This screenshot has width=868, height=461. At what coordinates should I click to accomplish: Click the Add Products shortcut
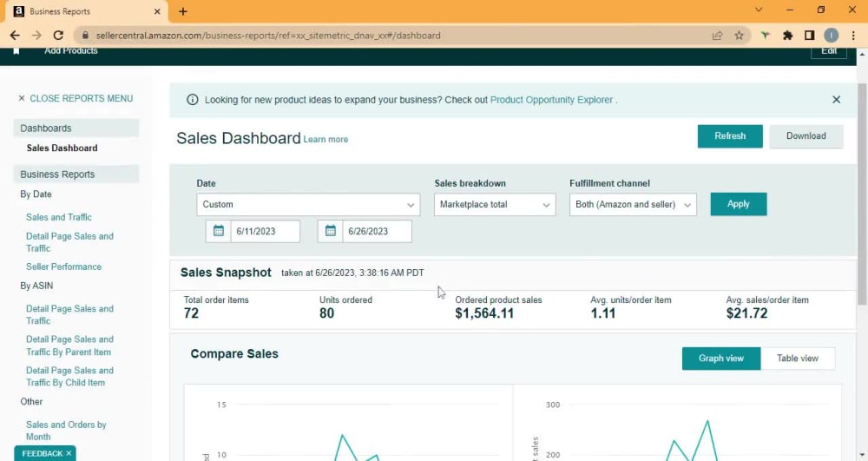(x=71, y=51)
